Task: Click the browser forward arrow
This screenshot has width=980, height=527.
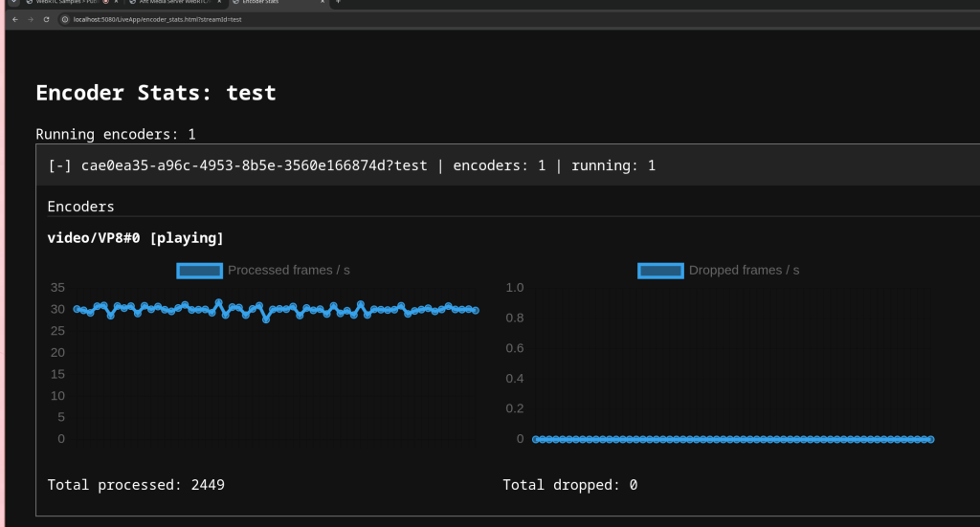Action: [31, 19]
